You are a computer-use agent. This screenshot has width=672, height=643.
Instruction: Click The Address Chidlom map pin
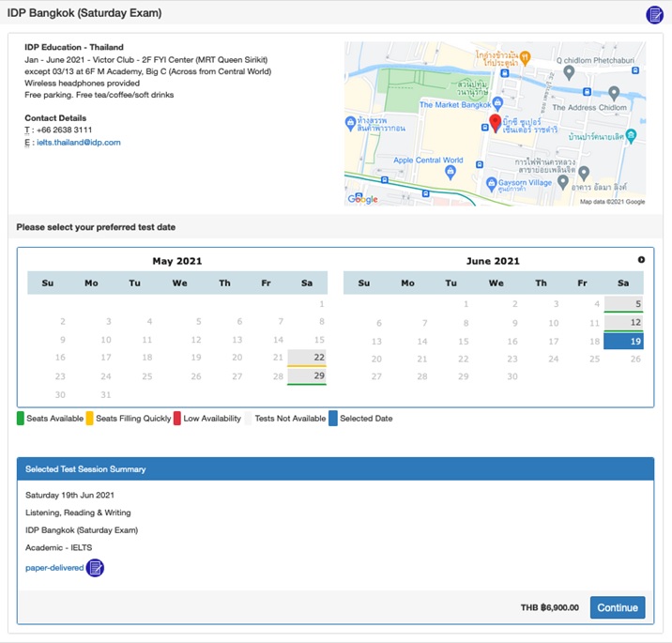(x=614, y=93)
